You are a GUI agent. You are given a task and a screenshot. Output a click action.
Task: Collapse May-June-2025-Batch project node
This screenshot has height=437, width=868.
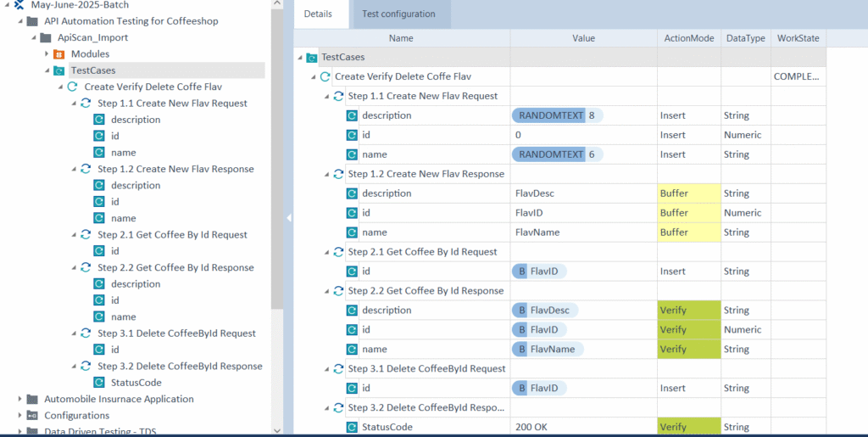point(7,5)
